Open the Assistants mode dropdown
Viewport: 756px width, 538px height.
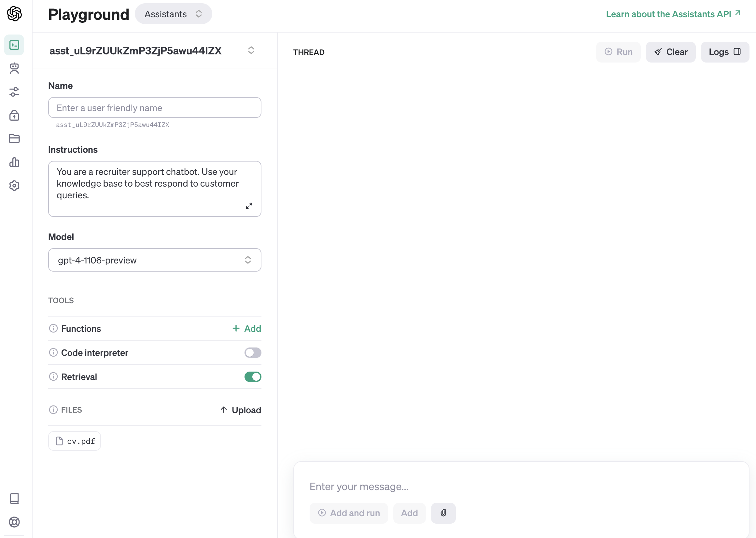tap(173, 14)
